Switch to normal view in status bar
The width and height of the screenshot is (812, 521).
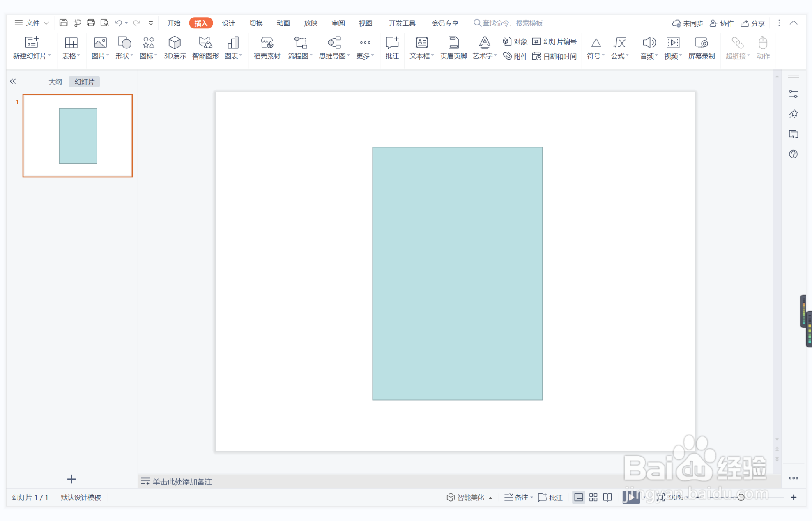pyautogui.click(x=578, y=498)
